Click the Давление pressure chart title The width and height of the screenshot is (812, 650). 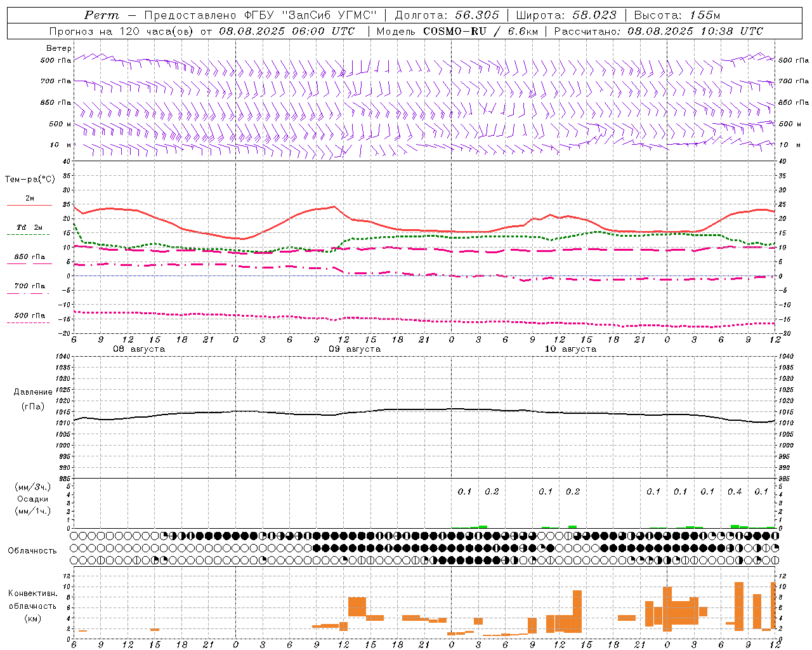coord(33,392)
